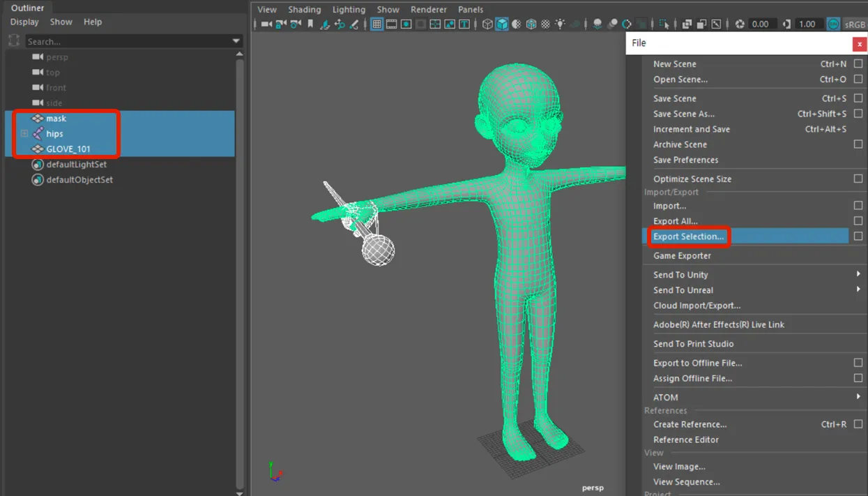Toggle the View Transform ON button
Image resolution: width=868 pixels, height=496 pixels.
[x=833, y=24]
